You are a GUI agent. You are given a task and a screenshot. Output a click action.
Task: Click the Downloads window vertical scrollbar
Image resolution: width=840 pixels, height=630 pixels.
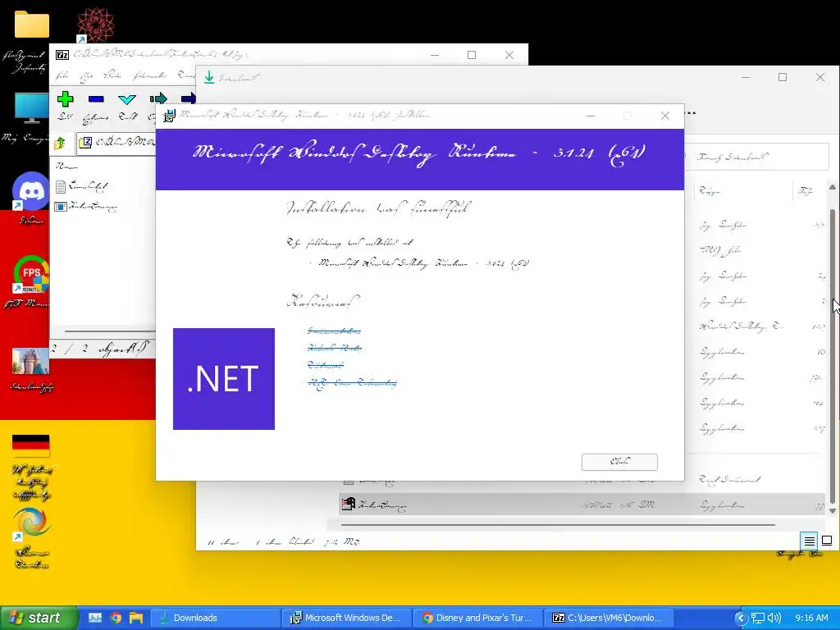833,356
